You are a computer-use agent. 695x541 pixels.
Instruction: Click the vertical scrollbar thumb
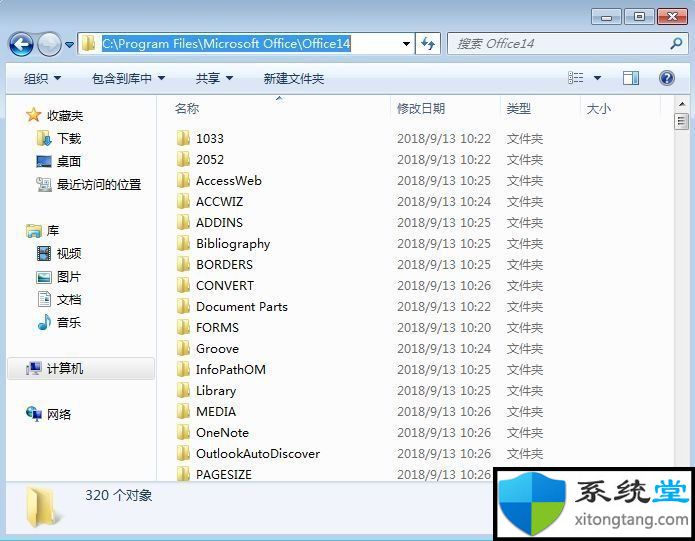tap(681, 121)
